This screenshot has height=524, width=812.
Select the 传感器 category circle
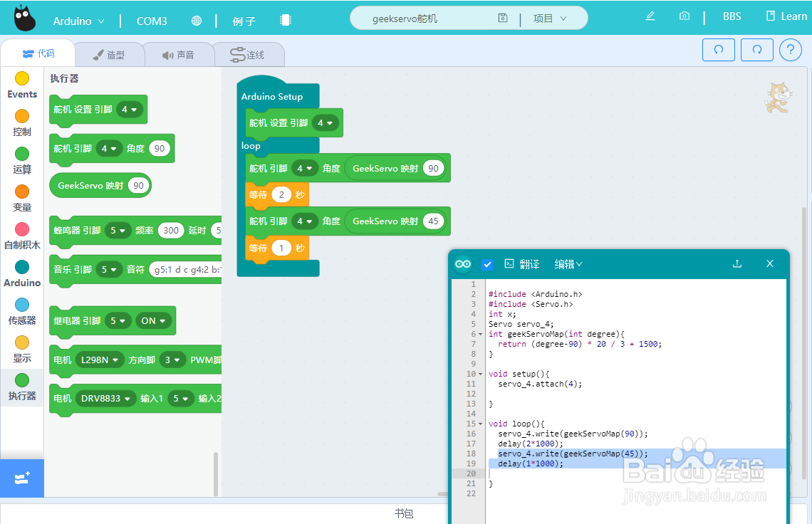tap(22, 305)
